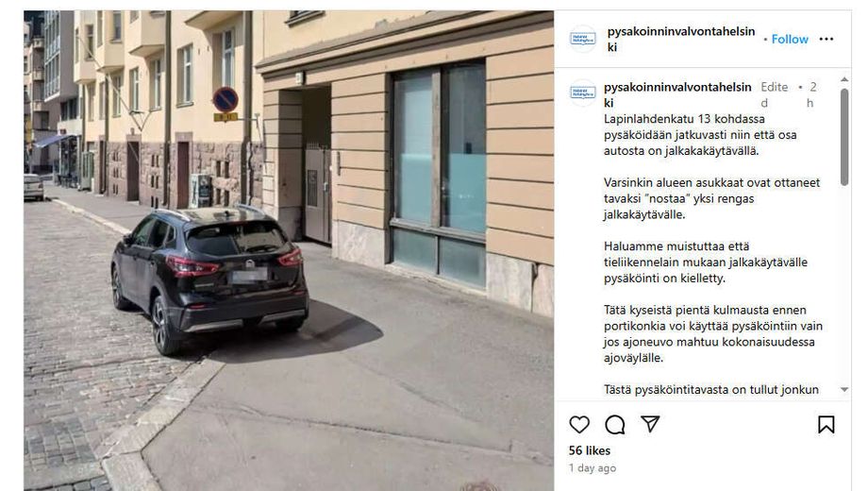868x491 pixels.
Task: Click the caption profile avatar icon
Action: [583, 93]
